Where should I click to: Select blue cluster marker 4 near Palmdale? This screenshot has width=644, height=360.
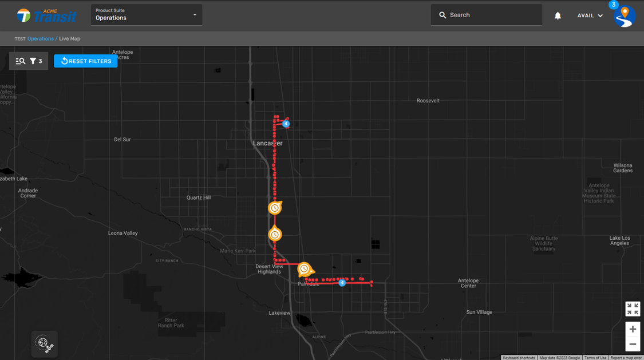pos(342,282)
